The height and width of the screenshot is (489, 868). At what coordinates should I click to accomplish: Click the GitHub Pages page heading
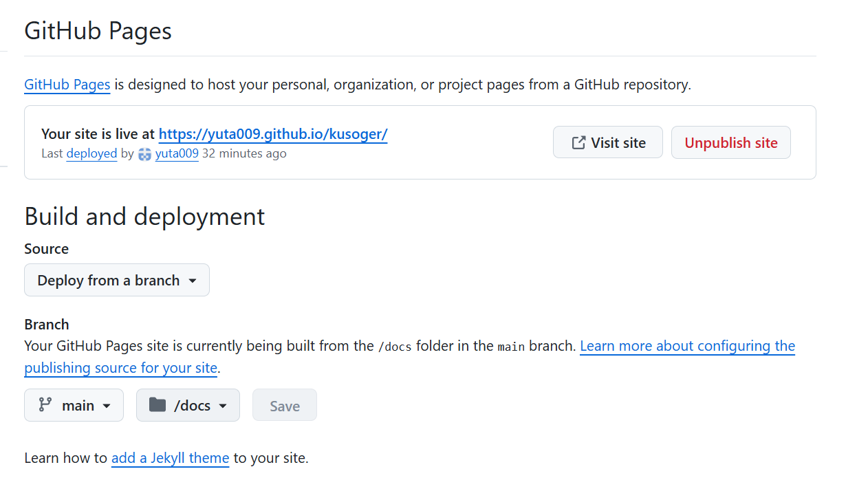[x=98, y=31]
